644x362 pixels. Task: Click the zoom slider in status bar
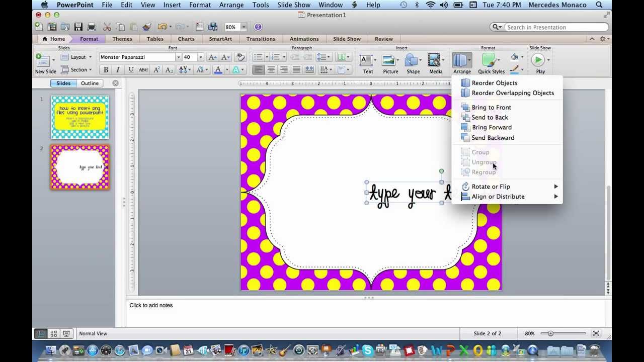[x=563, y=333]
